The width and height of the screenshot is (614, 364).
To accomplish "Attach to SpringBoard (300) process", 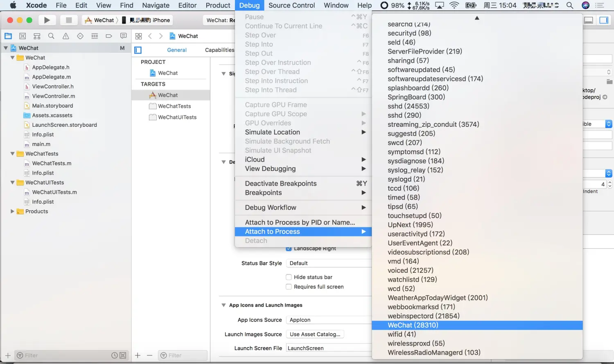I will coord(477,97).
